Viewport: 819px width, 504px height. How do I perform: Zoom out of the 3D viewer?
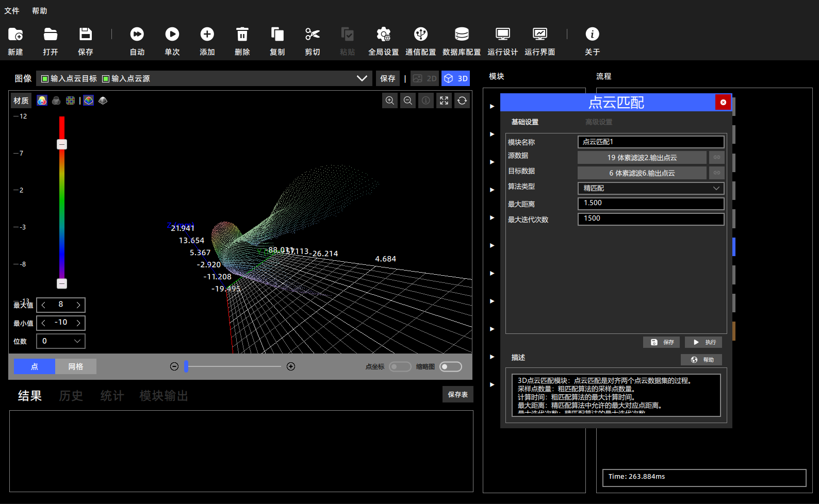[x=408, y=100]
